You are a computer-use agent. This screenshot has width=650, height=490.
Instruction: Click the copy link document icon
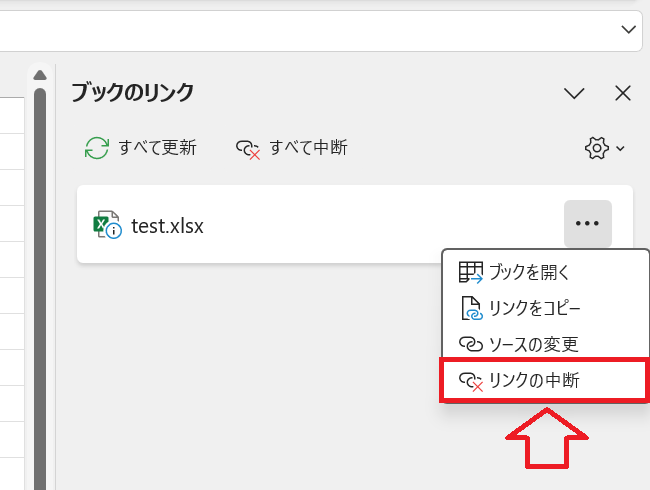click(x=472, y=308)
